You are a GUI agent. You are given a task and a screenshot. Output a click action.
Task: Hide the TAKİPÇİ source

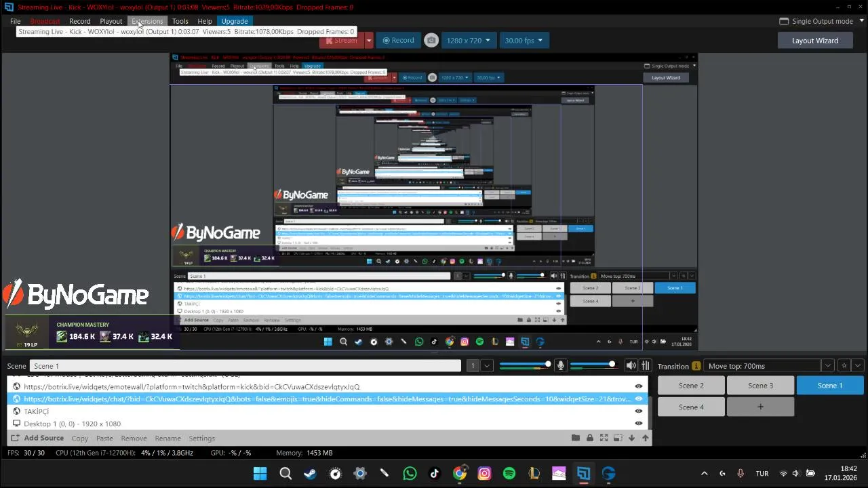(x=638, y=411)
